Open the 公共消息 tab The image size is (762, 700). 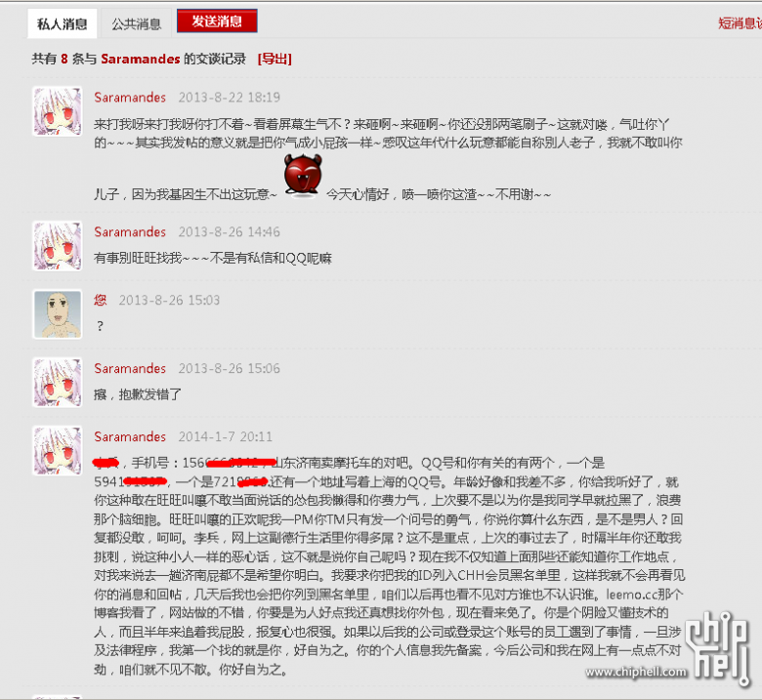(136, 23)
